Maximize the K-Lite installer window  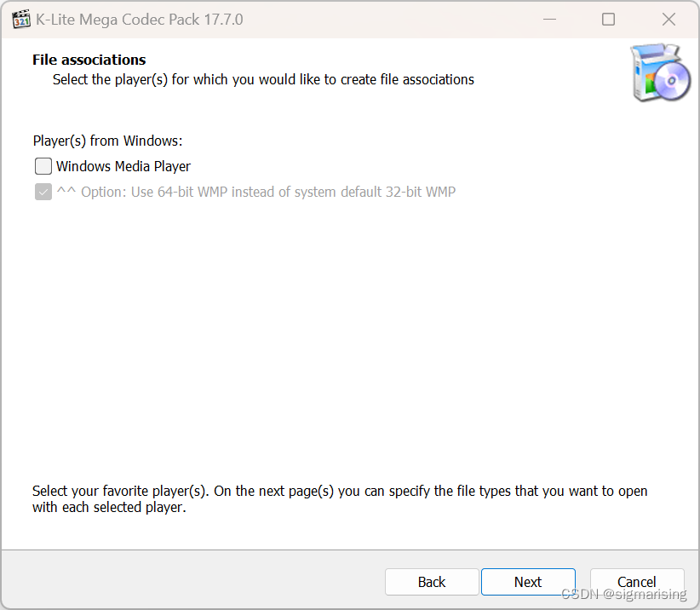point(608,20)
